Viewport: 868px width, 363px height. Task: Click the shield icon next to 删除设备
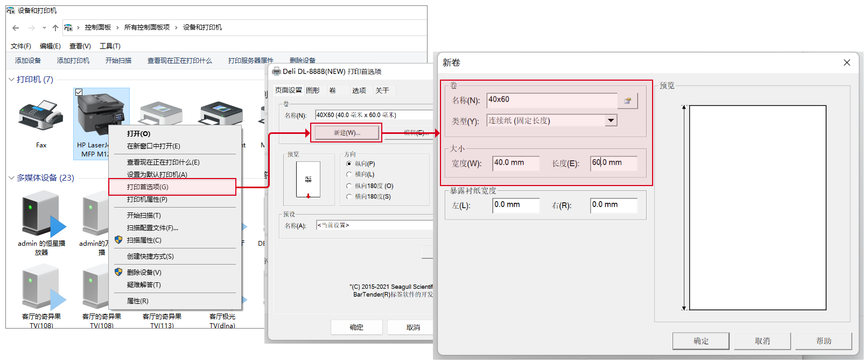pyautogui.click(x=118, y=272)
